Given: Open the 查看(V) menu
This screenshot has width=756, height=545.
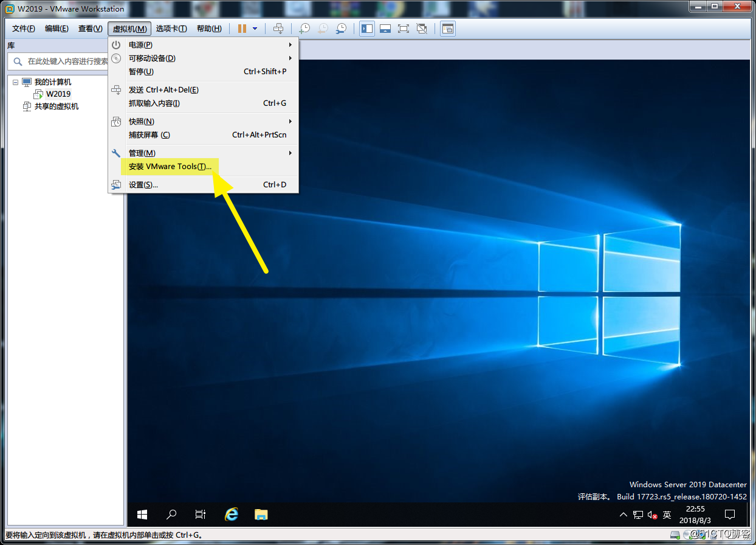Looking at the screenshot, I should click(90, 29).
